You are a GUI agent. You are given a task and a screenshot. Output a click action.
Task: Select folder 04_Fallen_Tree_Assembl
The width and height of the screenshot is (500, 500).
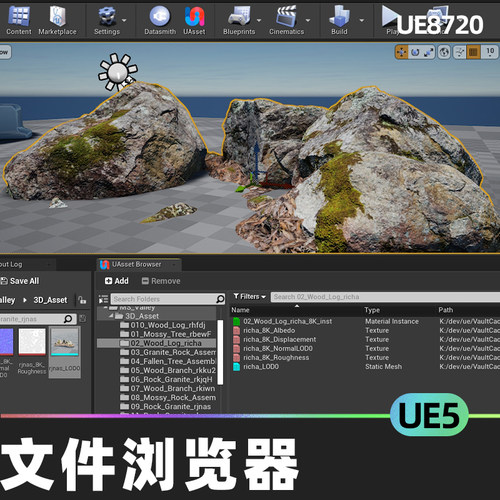(168, 361)
